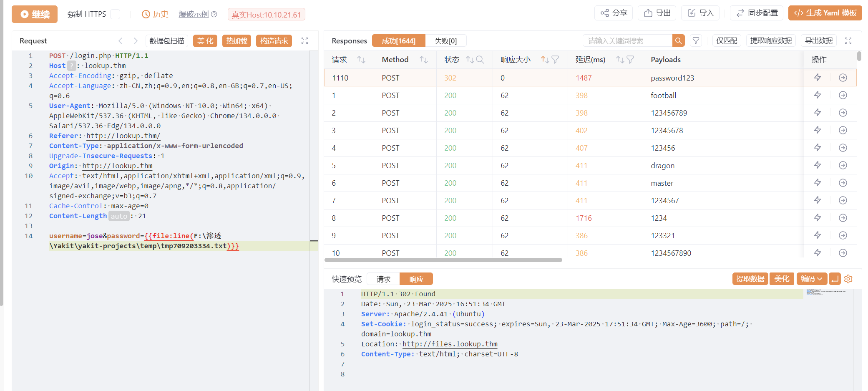Click 提取响应数据 extract response button
Image resolution: width=868 pixels, height=391 pixels.
pyautogui.click(x=771, y=41)
